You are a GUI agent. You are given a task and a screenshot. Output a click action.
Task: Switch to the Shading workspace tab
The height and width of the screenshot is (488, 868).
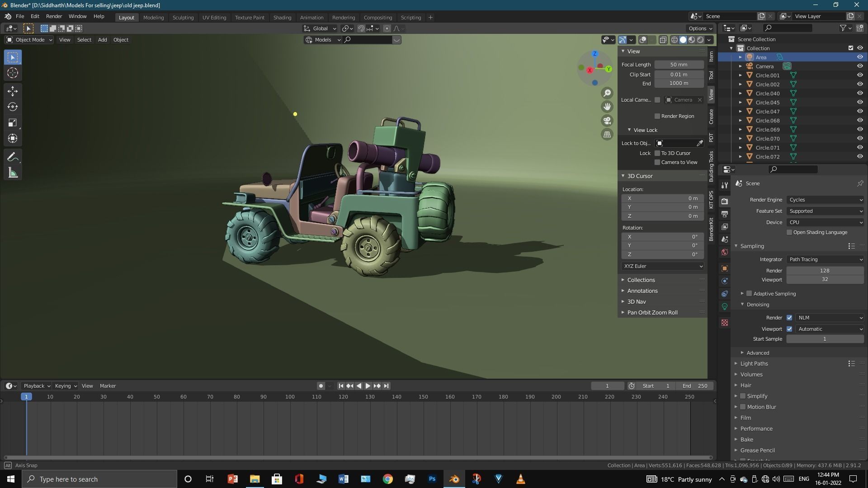coord(282,17)
